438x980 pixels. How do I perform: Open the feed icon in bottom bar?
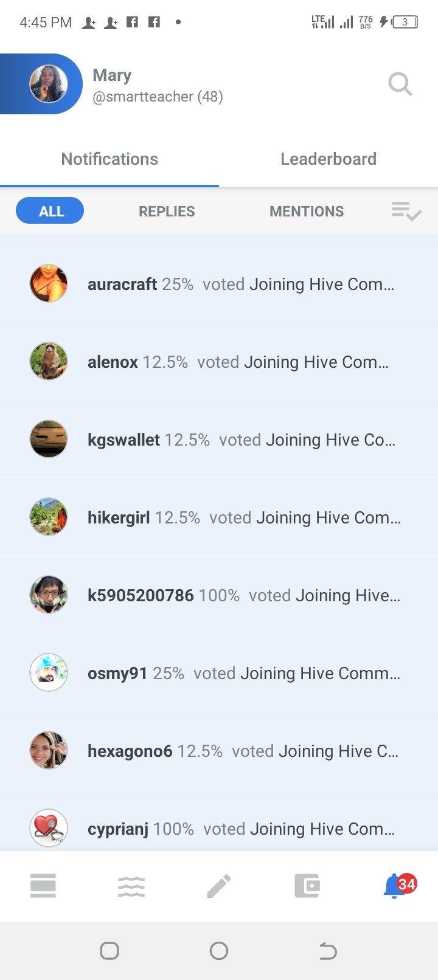tap(43, 886)
